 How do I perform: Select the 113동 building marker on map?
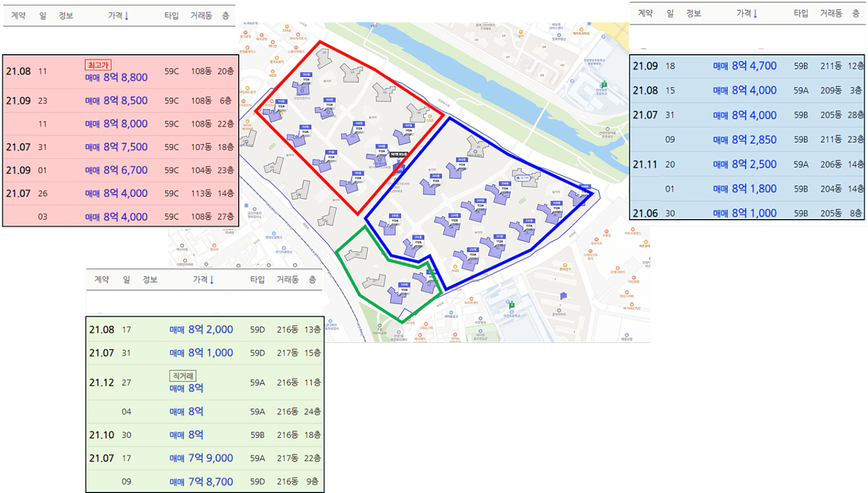[281, 104]
